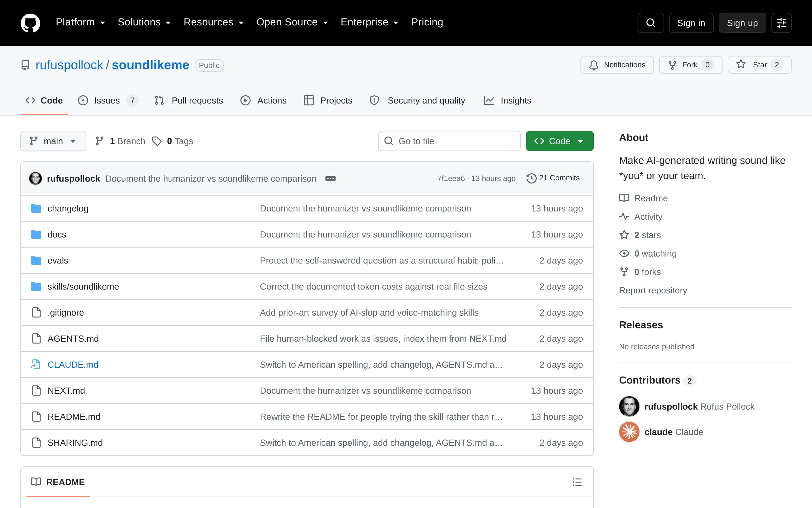This screenshot has height=508, width=812.
Task: Open the Releases heading link
Action: click(x=641, y=325)
